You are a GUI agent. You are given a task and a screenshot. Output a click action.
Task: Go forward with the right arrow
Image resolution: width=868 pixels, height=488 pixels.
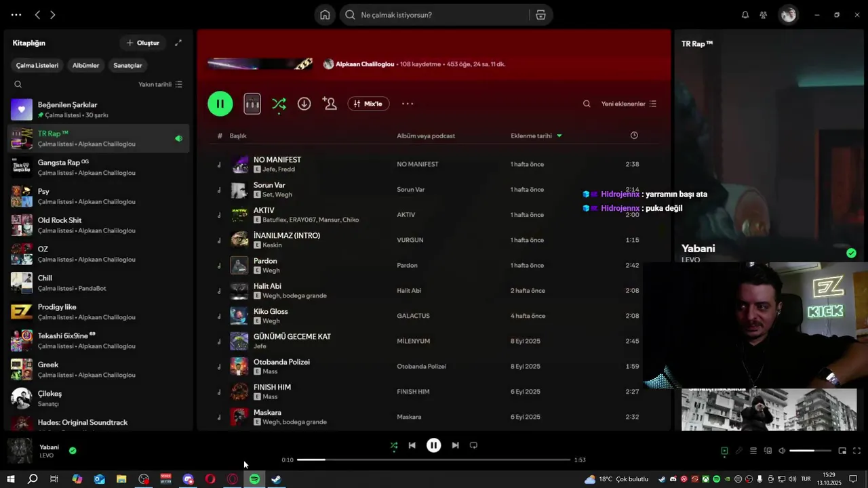click(x=53, y=15)
